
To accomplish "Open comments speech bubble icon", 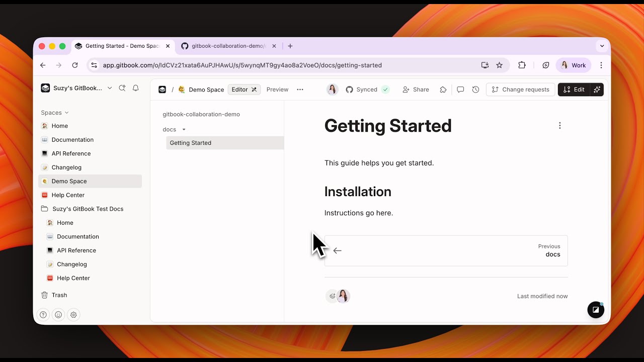I will [460, 89].
